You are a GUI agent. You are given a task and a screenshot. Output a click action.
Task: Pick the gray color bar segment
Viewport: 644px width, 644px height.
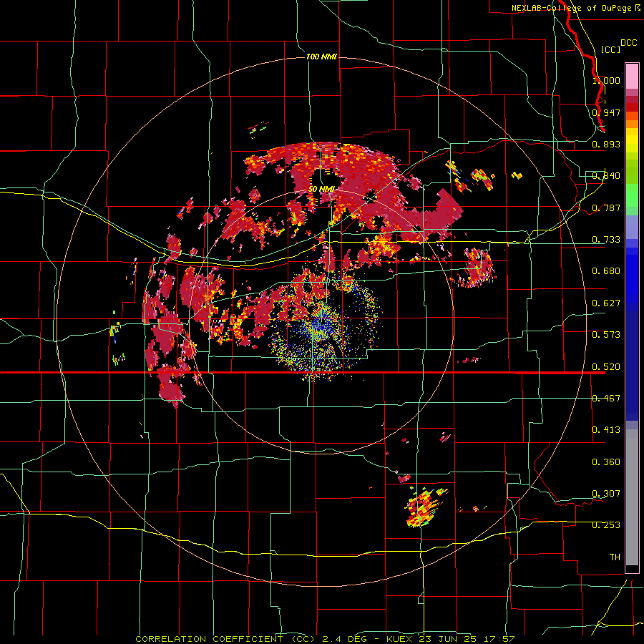(632, 497)
